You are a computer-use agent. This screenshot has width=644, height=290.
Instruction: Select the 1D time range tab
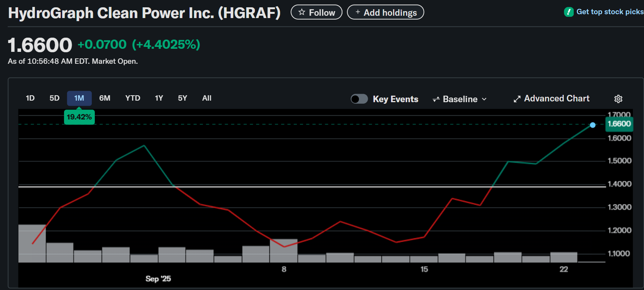[30, 98]
